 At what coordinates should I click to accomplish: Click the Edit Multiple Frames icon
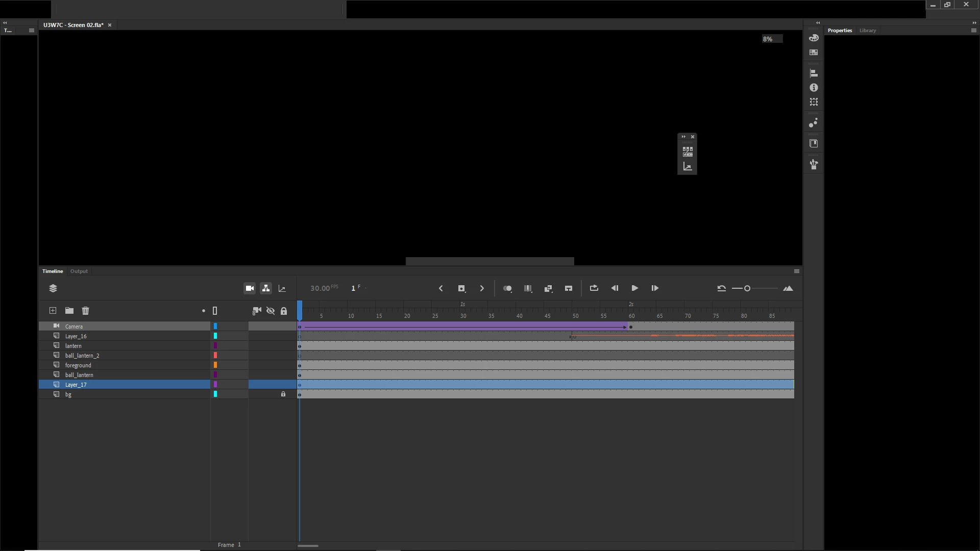(528, 288)
